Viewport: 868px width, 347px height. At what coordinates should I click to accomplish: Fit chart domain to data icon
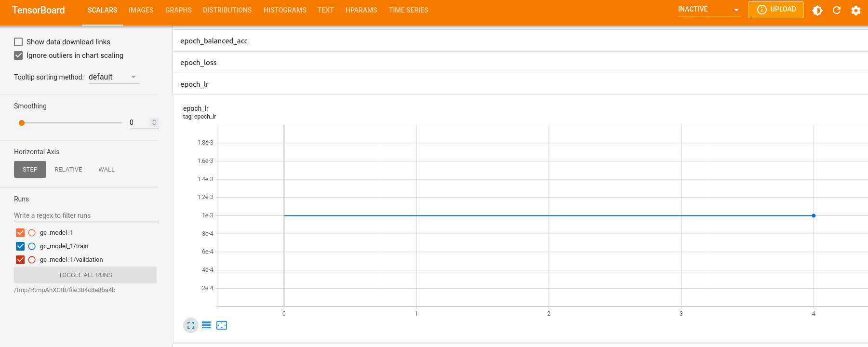(x=222, y=325)
